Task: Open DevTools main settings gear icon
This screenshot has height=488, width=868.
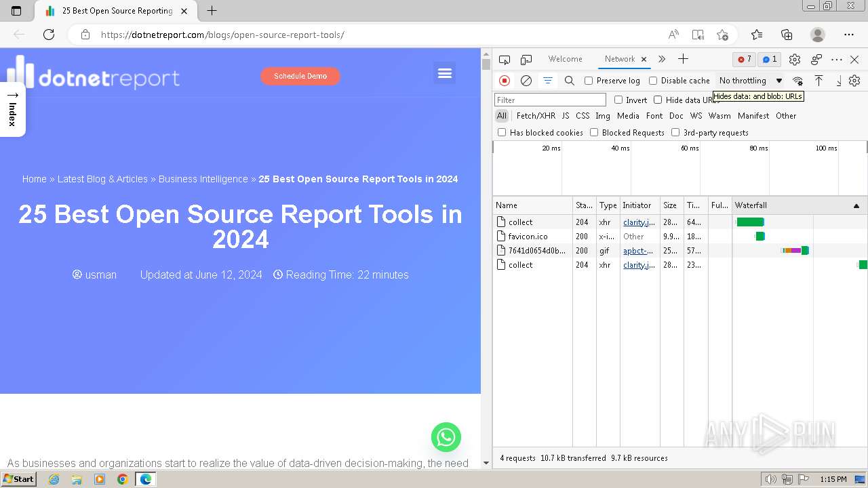Action: [x=795, y=60]
